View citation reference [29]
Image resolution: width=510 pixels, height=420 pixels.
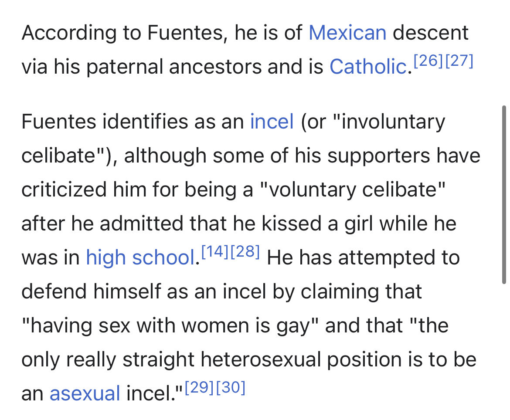(199, 387)
